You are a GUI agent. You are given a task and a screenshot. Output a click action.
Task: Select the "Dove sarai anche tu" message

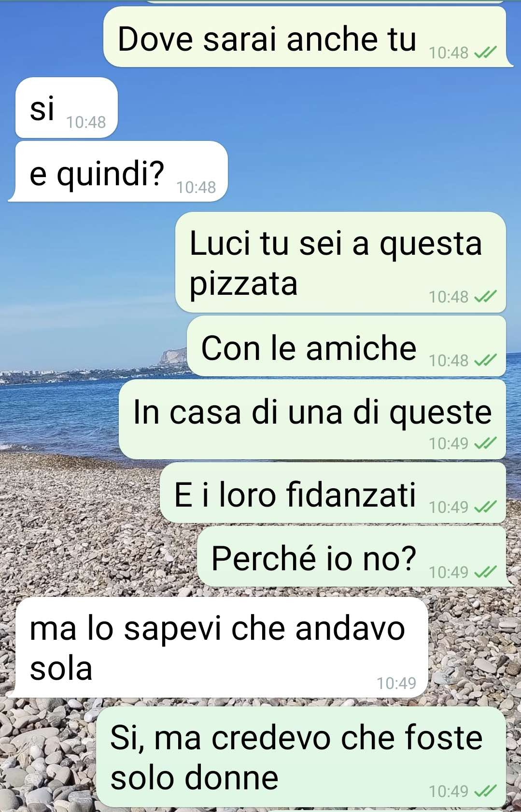pyautogui.click(x=307, y=37)
